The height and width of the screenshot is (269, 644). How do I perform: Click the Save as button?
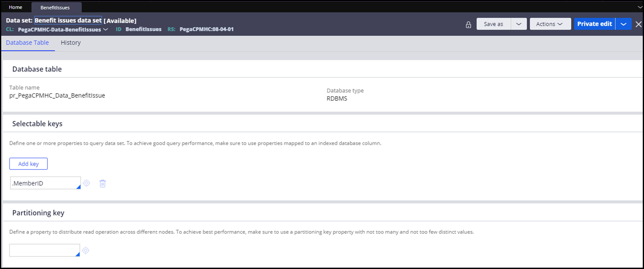click(493, 24)
